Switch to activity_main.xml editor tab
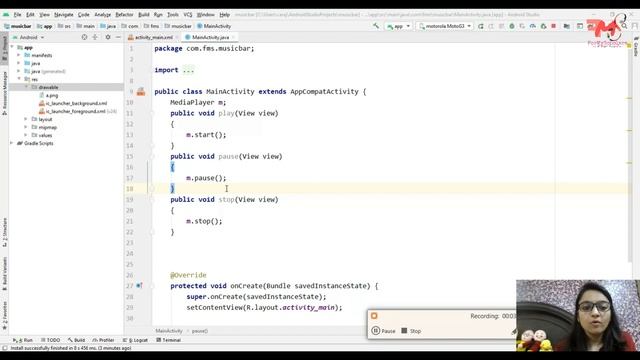 pos(153,37)
